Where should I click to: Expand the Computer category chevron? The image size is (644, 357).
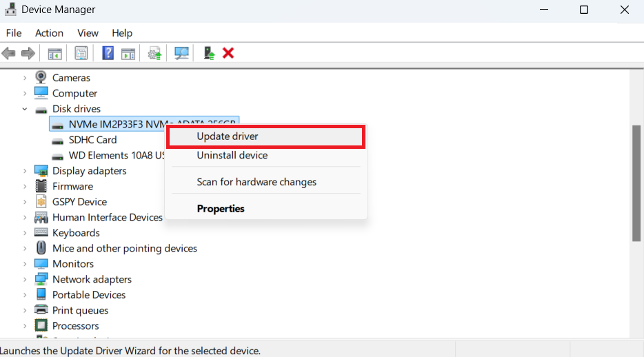(x=25, y=93)
